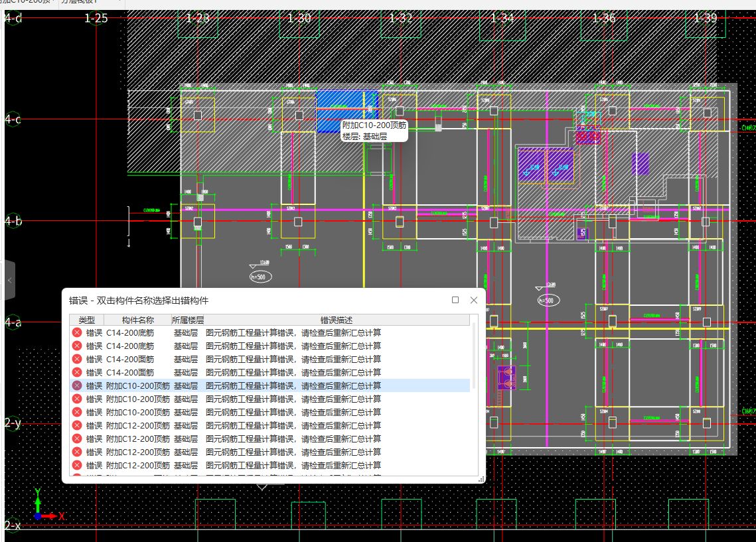Sort by the 类型 column header

pos(87,320)
